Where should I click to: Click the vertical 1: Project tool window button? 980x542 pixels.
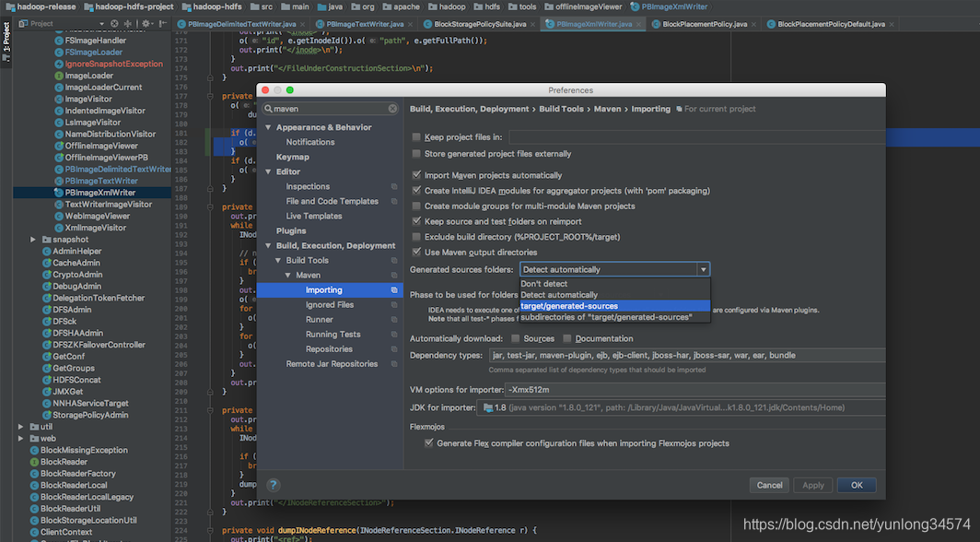tap(6, 41)
